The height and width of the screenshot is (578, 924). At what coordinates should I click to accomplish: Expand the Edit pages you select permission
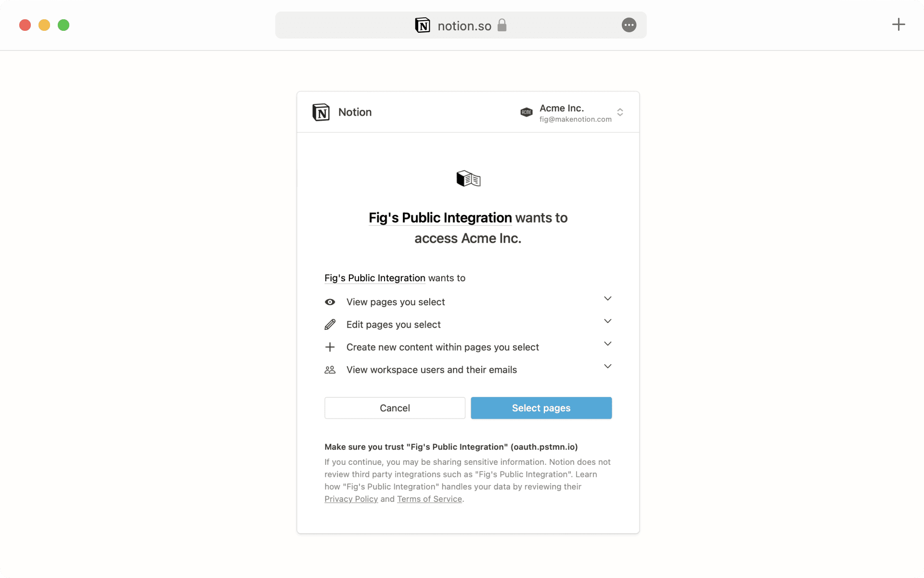(x=607, y=321)
